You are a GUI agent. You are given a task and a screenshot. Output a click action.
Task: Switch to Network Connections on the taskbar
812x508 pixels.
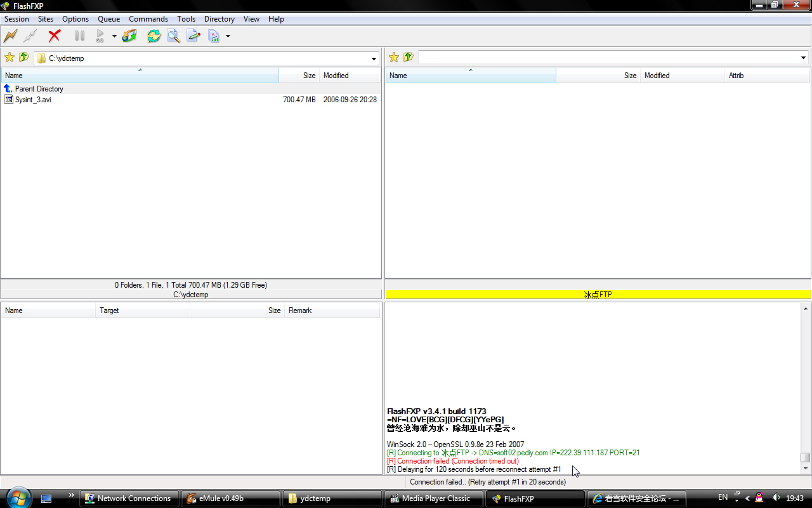129,498
